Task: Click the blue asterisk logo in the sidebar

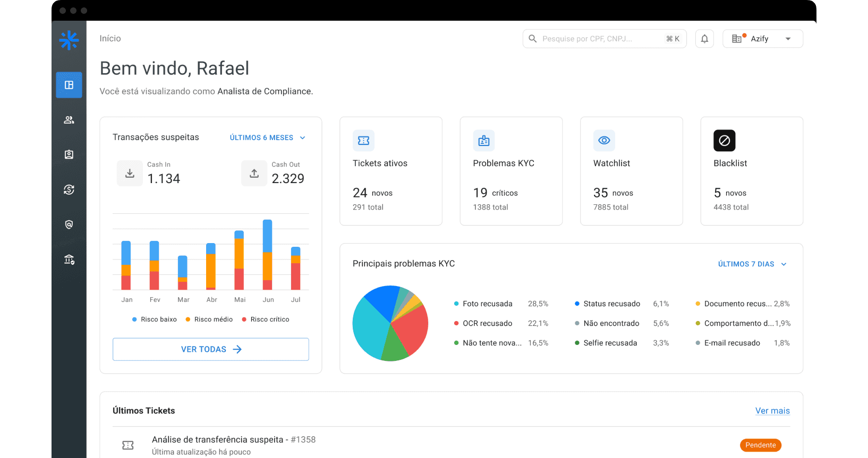Action: coord(69,40)
